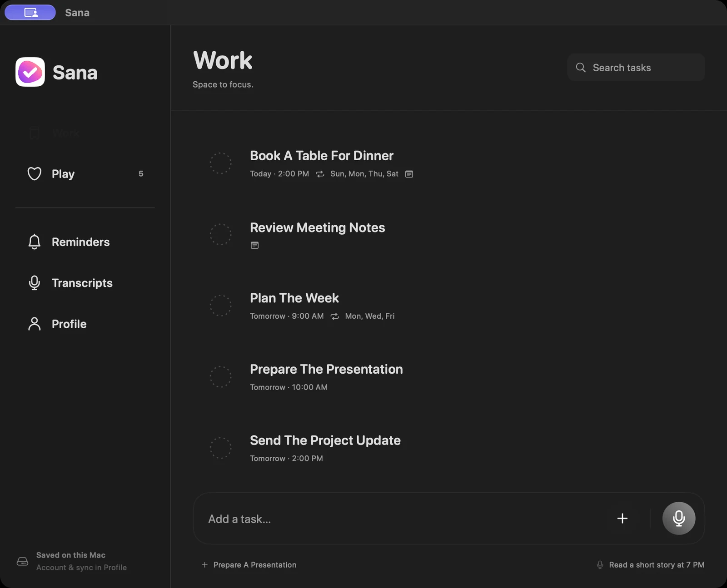Click small mic icon beside Read a short story
This screenshot has width=727, height=588.
tap(600, 565)
